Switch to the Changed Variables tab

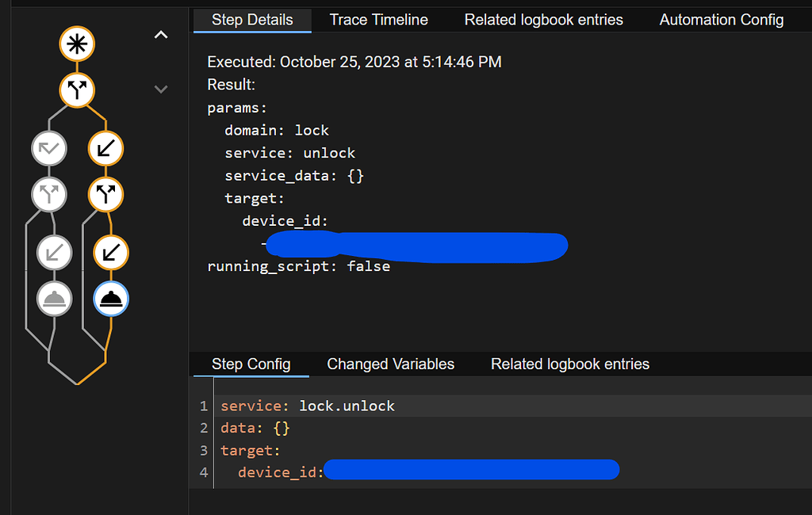(390, 364)
